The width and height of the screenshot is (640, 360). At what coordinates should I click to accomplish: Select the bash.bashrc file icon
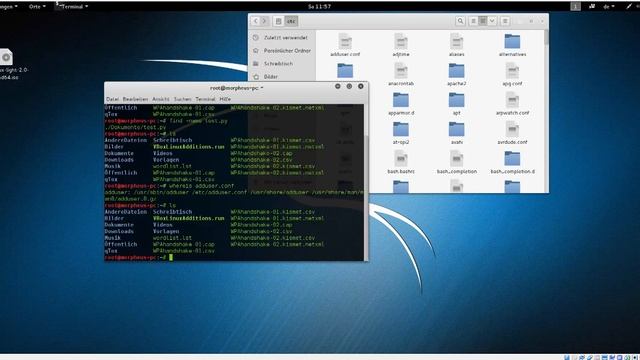[401, 159]
